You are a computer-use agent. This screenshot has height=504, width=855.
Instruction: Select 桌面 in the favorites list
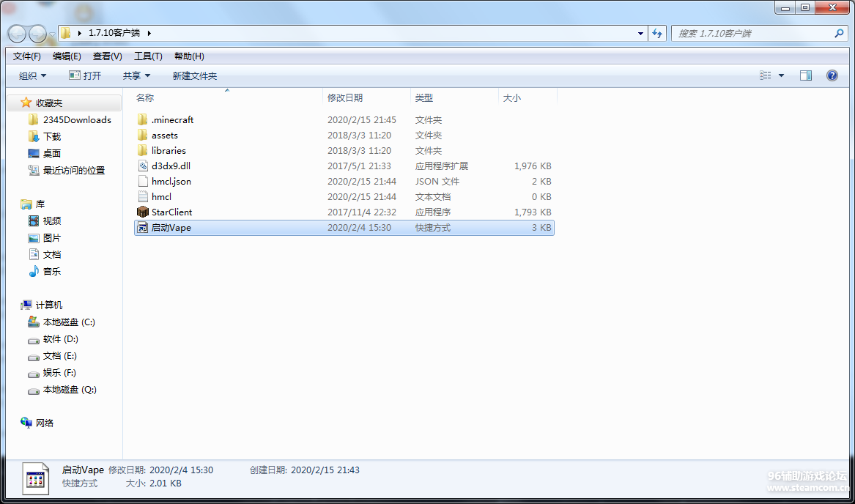pos(51,153)
